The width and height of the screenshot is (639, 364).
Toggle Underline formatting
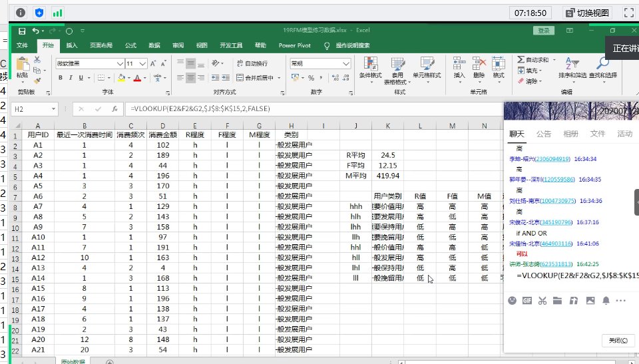(x=81, y=77)
